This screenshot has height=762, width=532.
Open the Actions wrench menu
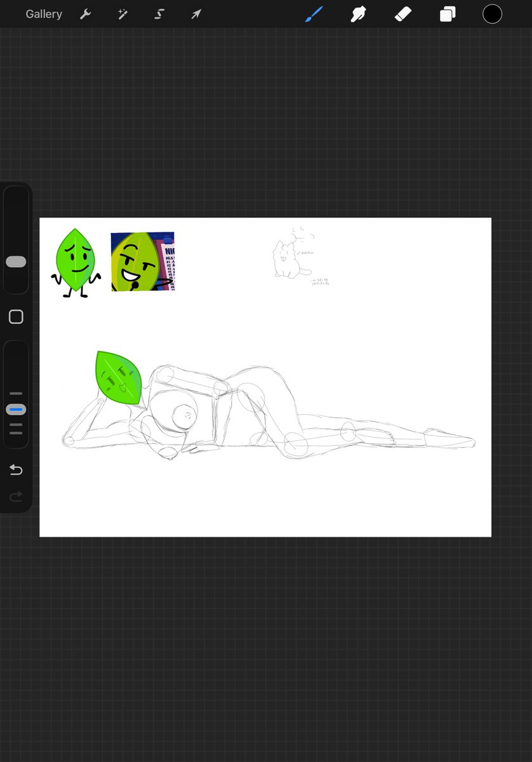(x=85, y=14)
